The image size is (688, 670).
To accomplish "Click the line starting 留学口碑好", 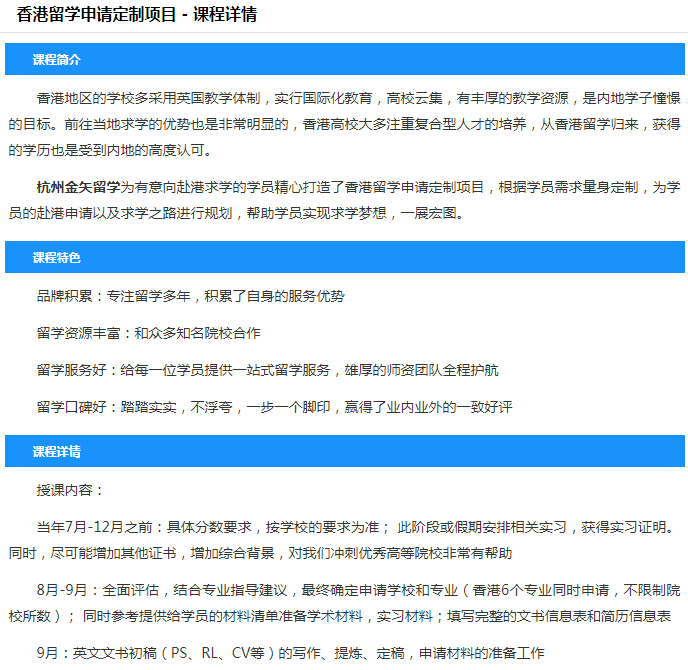I will [274, 407].
